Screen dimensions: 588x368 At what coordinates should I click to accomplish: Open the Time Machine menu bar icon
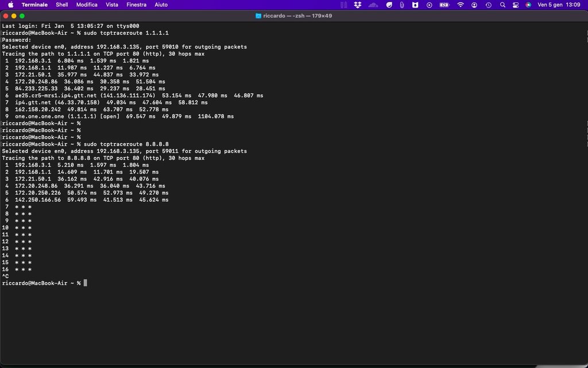click(x=488, y=5)
